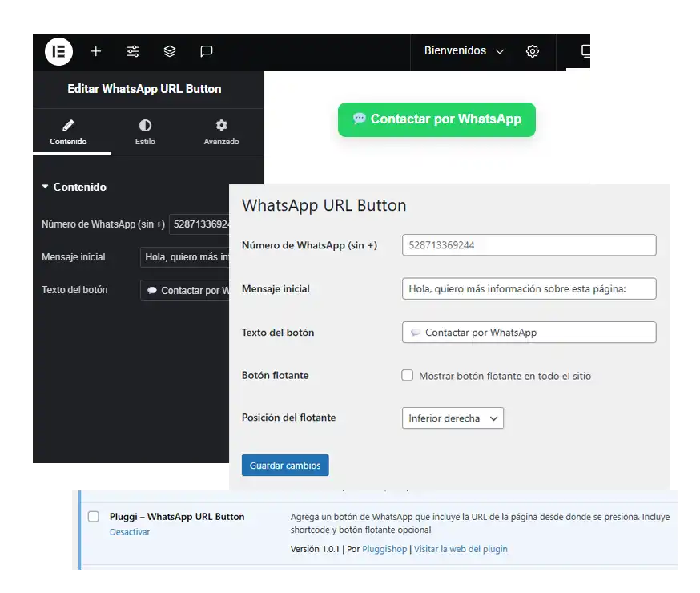The height and width of the screenshot is (593, 700).
Task: Focus Número de WhatsApp settings field
Action: click(529, 245)
